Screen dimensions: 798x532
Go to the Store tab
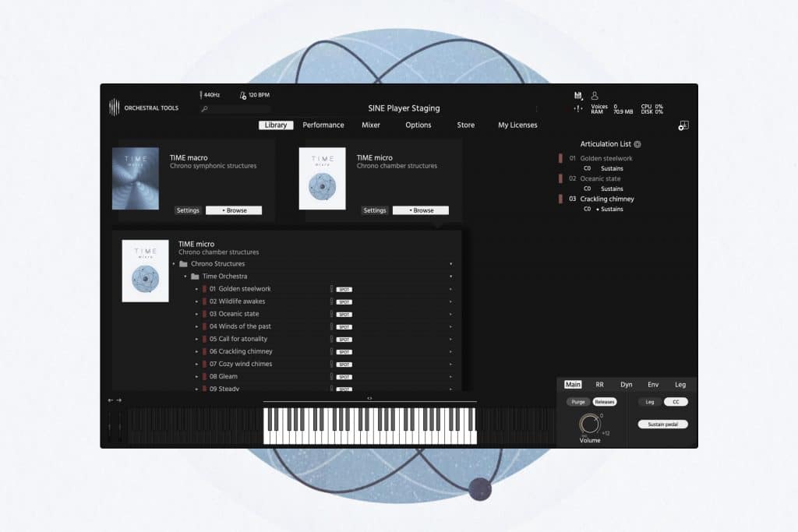466,125
